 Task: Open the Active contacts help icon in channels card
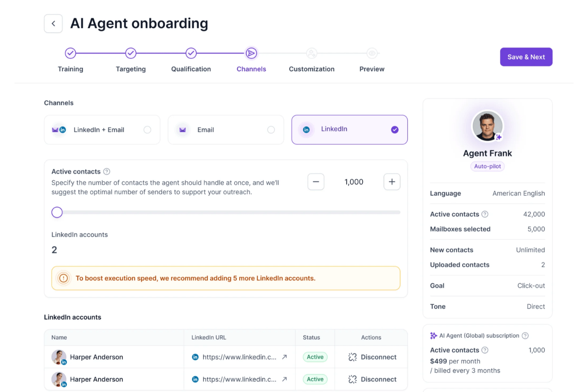click(x=106, y=172)
